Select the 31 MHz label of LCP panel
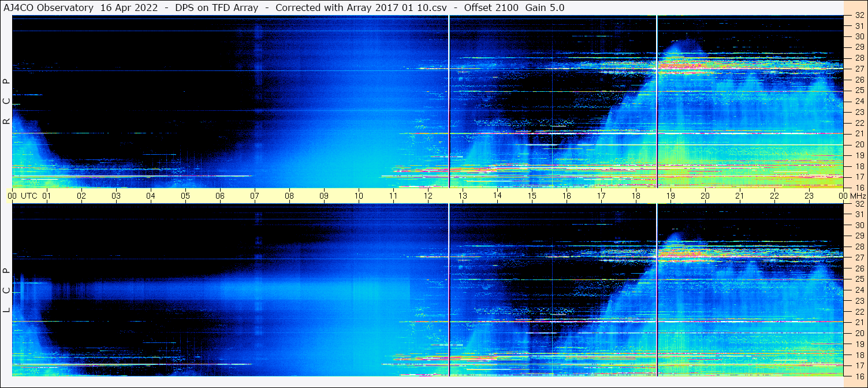This screenshot has height=388, width=868. coord(859,214)
